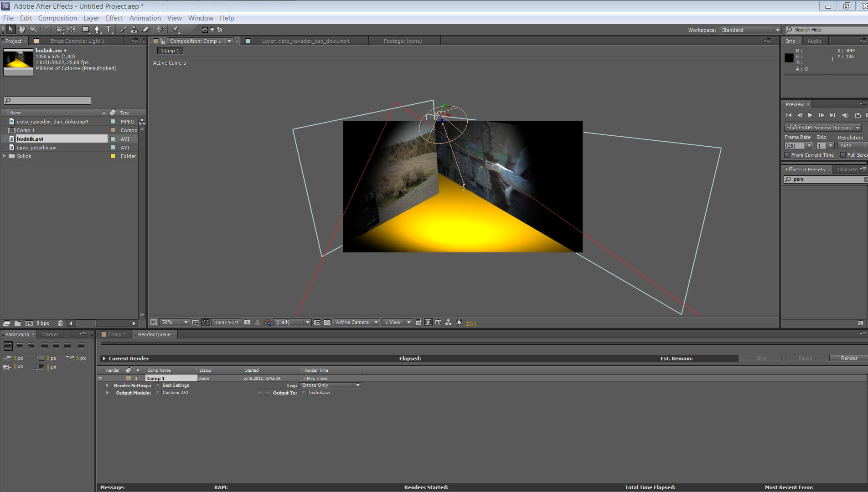Enable the From Current Time checkbox
Viewport: 868px width, 492px height.
pyautogui.click(x=787, y=155)
